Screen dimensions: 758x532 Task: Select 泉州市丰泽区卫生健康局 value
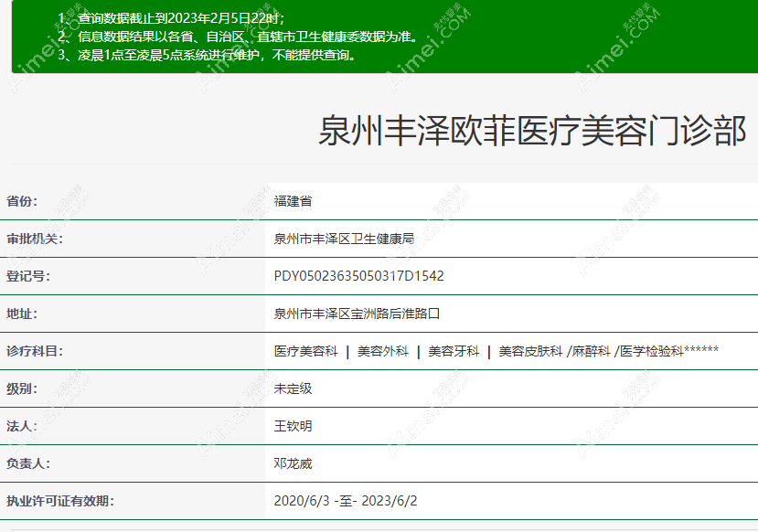click(344, 239)
